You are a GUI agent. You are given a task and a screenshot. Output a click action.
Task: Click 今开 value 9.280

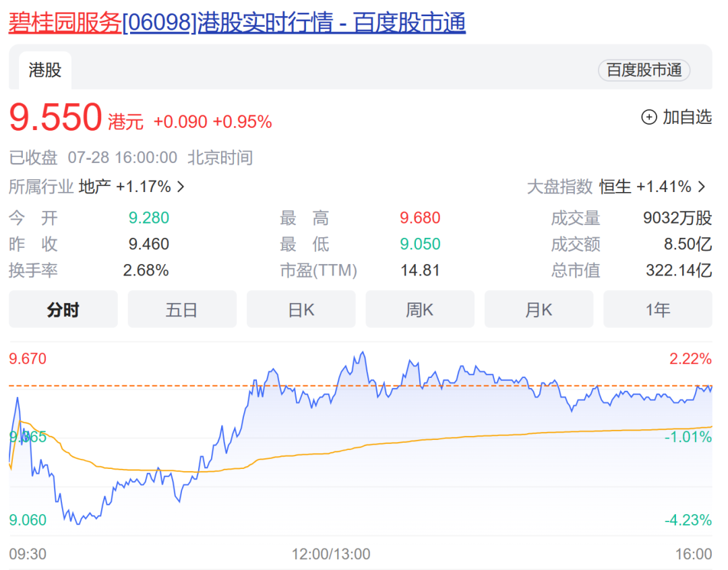[x=148, y=218]
